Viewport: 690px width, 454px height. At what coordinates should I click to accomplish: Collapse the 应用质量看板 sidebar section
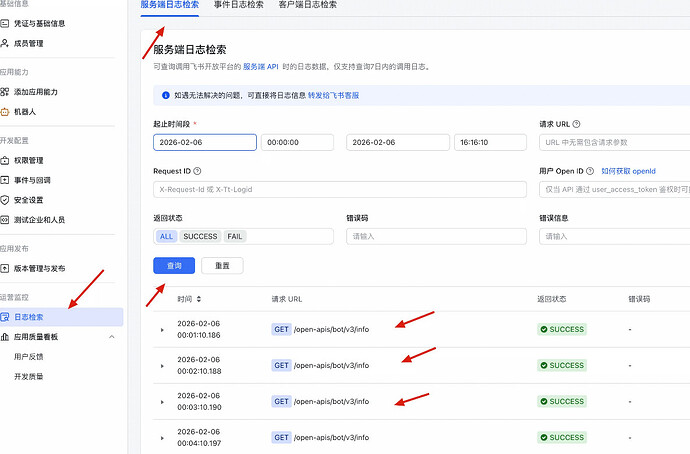[112, 337]
